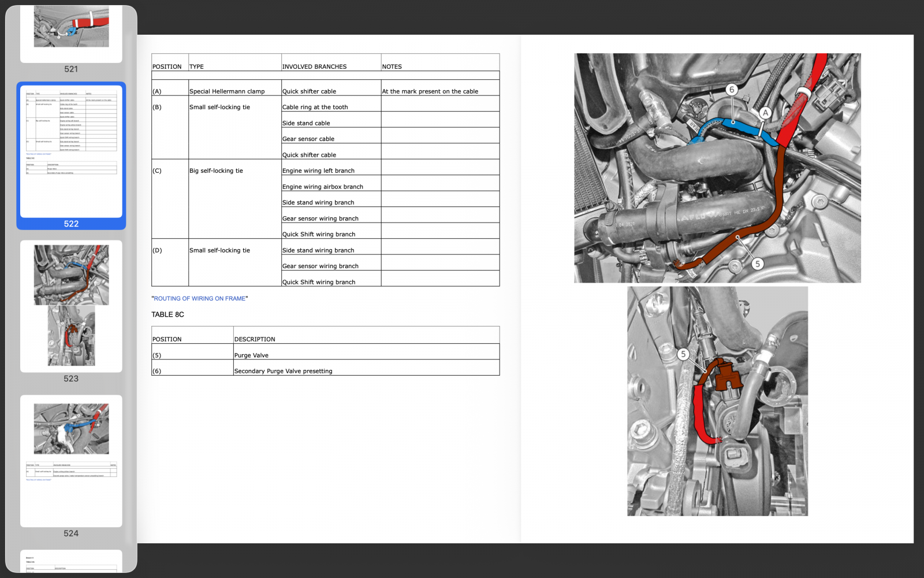Click Secondary Purge Valve presetting text

click(283, 371)
